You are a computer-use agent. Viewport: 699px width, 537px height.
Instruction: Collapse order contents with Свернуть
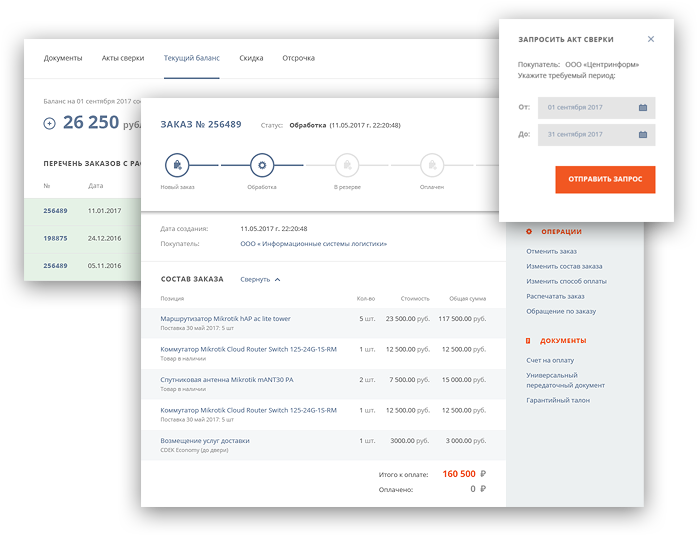click(x=260, y=279)
